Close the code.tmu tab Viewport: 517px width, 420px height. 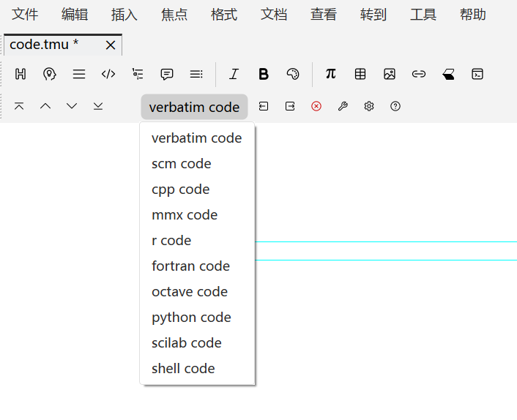111,45
